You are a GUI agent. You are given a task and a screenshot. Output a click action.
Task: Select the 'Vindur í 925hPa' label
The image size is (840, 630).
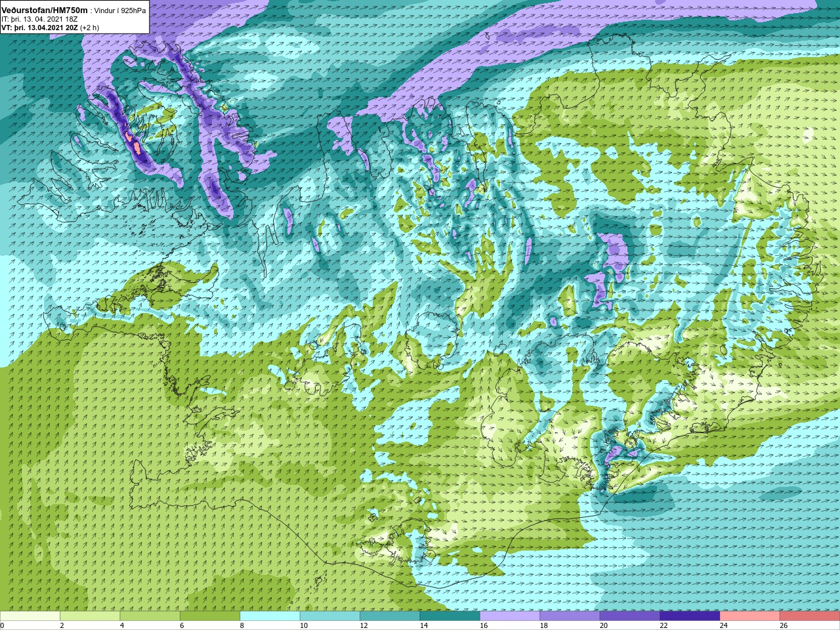[x=120, y=11]
